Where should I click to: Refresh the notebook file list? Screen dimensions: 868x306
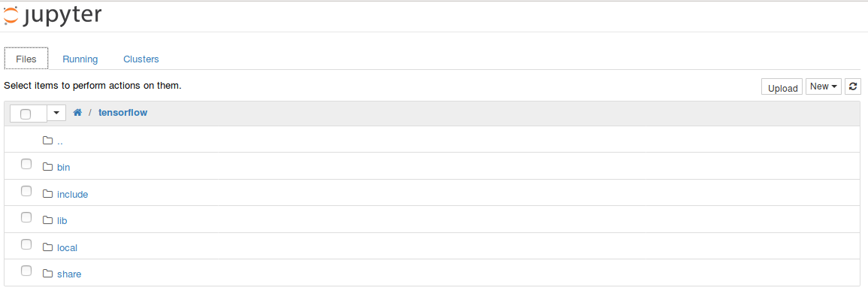pos(852,86)
